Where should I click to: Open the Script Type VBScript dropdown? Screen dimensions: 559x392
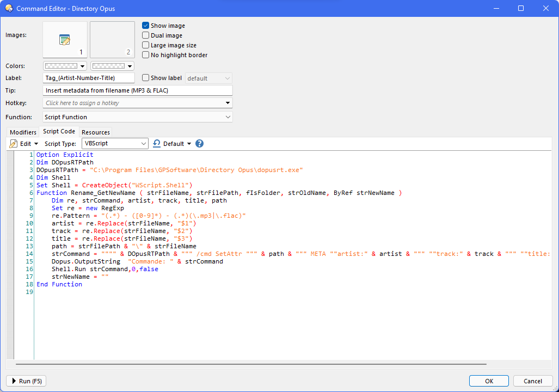coord(115,143)
